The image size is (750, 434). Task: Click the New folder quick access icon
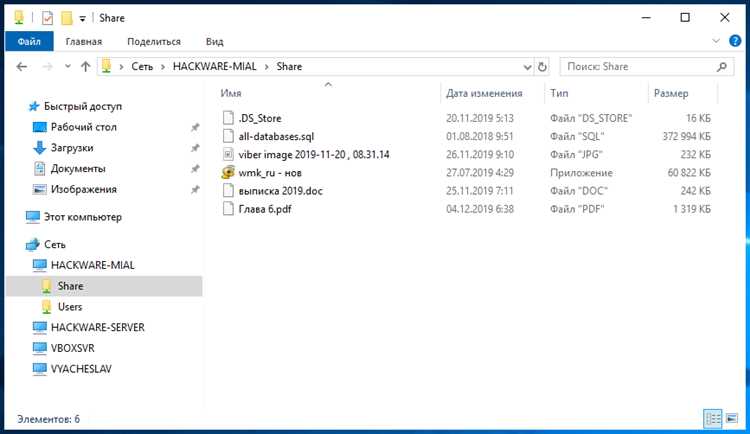pos(66,18)
